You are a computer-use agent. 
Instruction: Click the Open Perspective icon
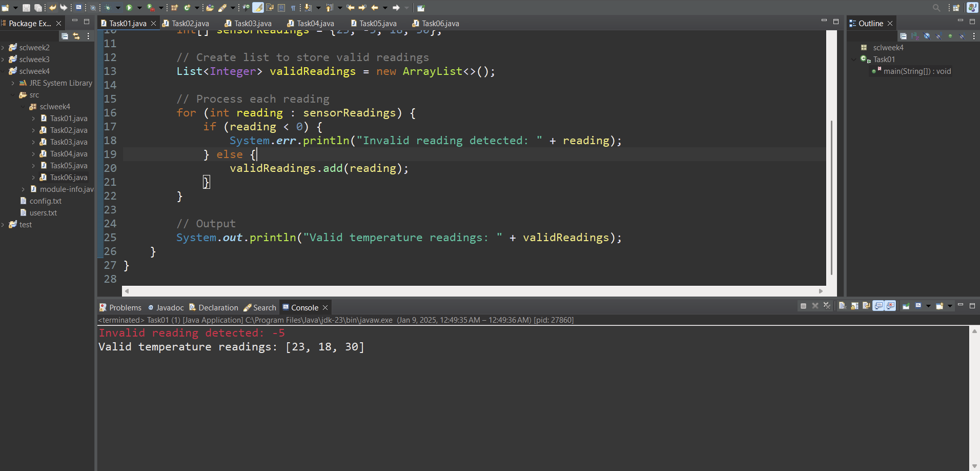coord(956,8)
